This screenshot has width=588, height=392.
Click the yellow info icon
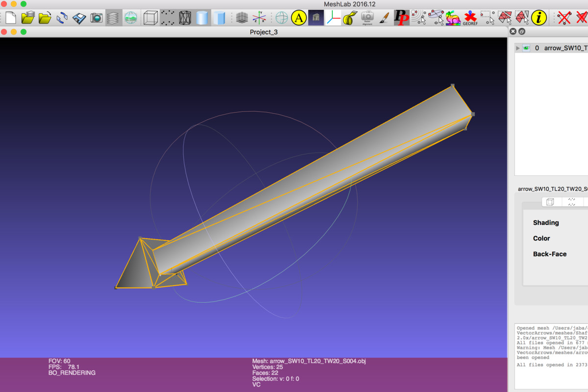pos(539,18)
